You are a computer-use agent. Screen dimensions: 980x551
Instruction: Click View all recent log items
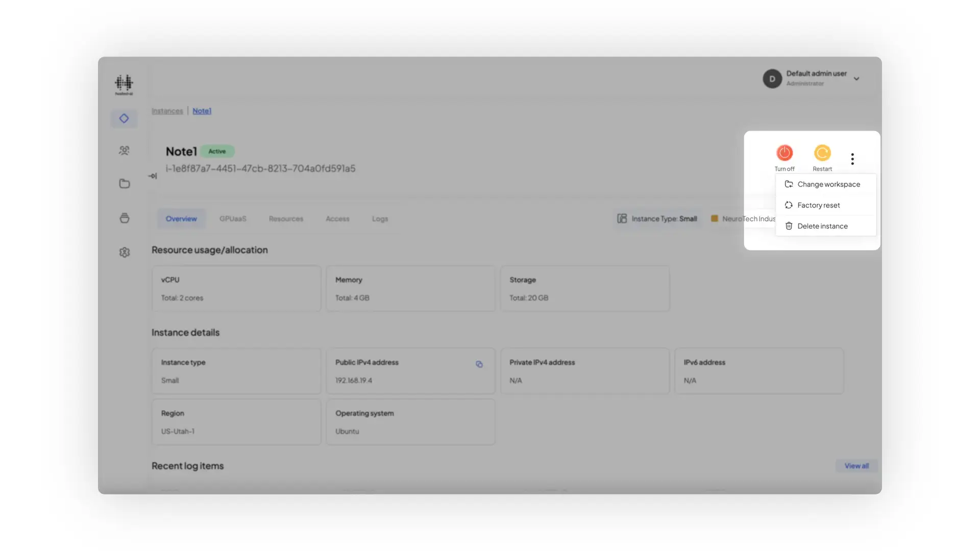point(856,465)
